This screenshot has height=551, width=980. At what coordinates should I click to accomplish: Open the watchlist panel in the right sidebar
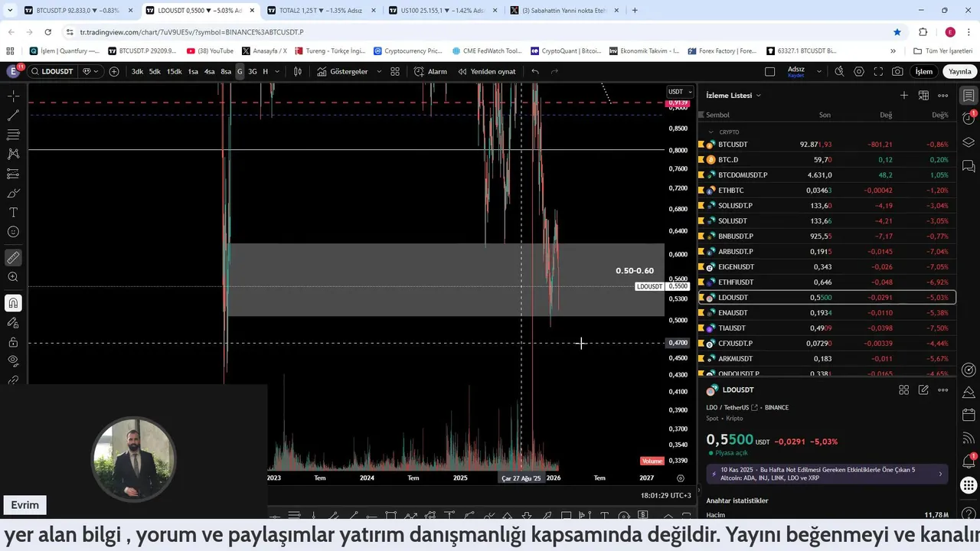coord(969,96)
